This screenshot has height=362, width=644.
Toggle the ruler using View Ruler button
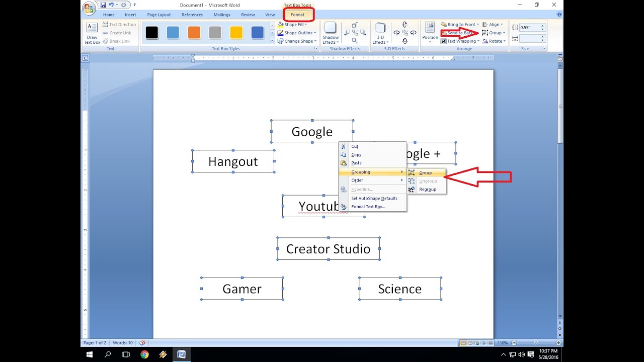[x=560, y=59]
